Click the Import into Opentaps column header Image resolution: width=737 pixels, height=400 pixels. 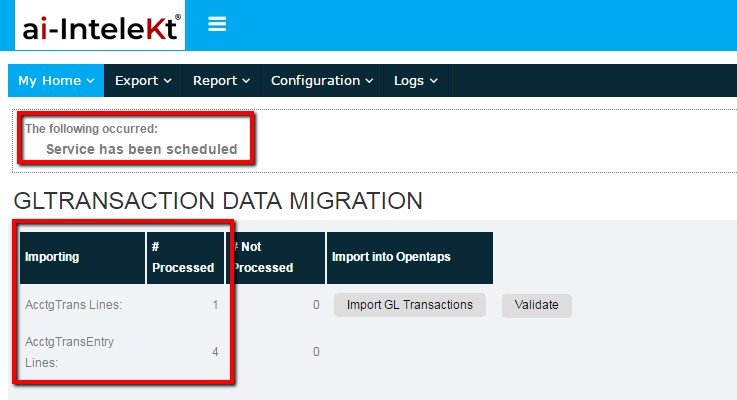(x=409, y=258)
